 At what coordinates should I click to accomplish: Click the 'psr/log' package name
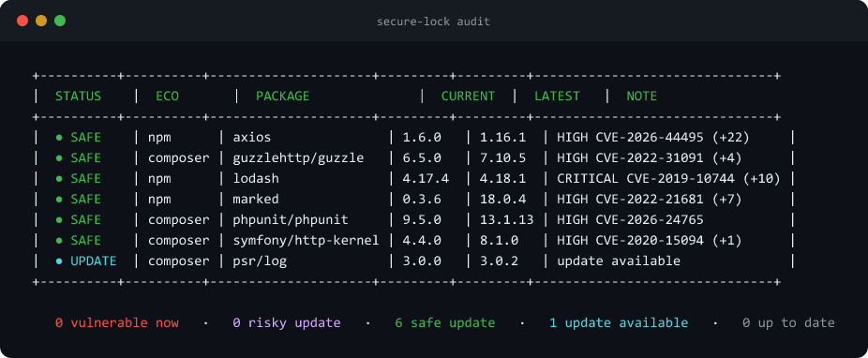(x=260, y=261)
